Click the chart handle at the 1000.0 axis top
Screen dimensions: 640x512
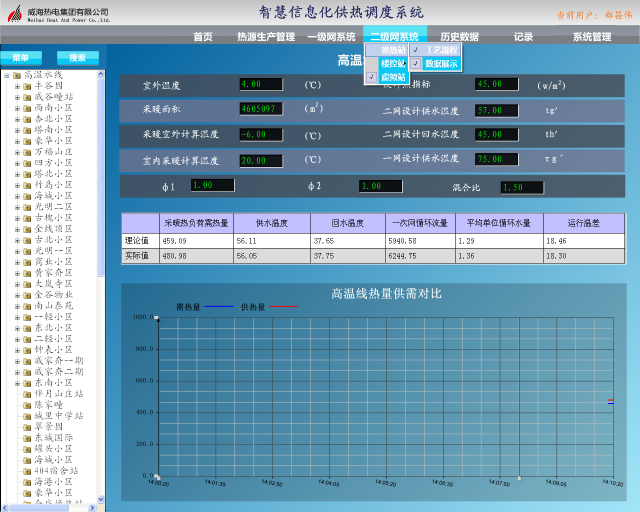click(x=156, y=318)
